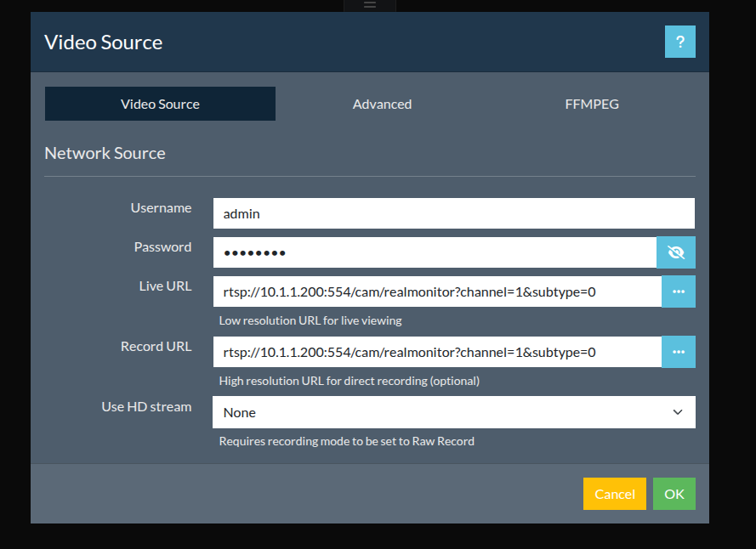This screenshot has height=549, width=756.
Task: Click the chevron arrow in the HD stream field
Action: pos(678,412)
